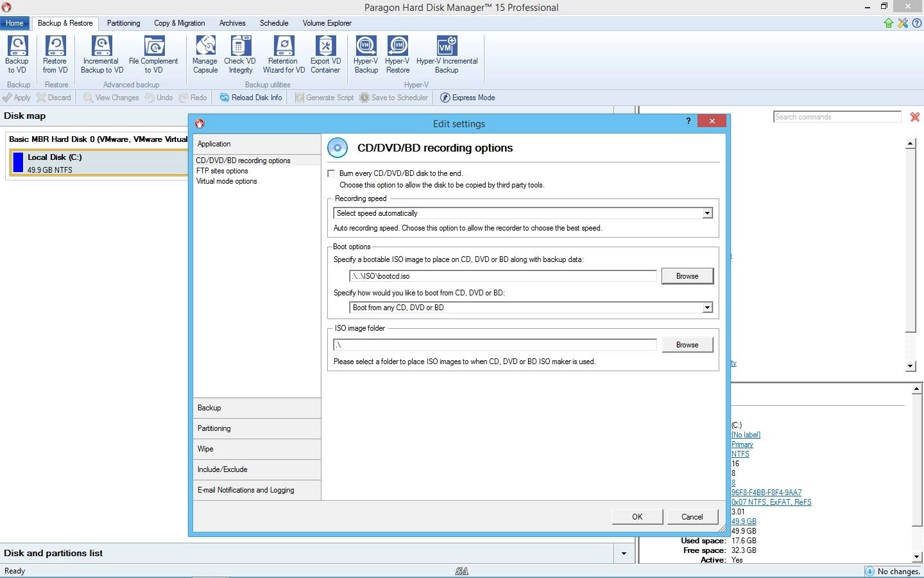Click the Search commands field
The width and height of the screenshot is (924, 578).
(x=837, y=117)
